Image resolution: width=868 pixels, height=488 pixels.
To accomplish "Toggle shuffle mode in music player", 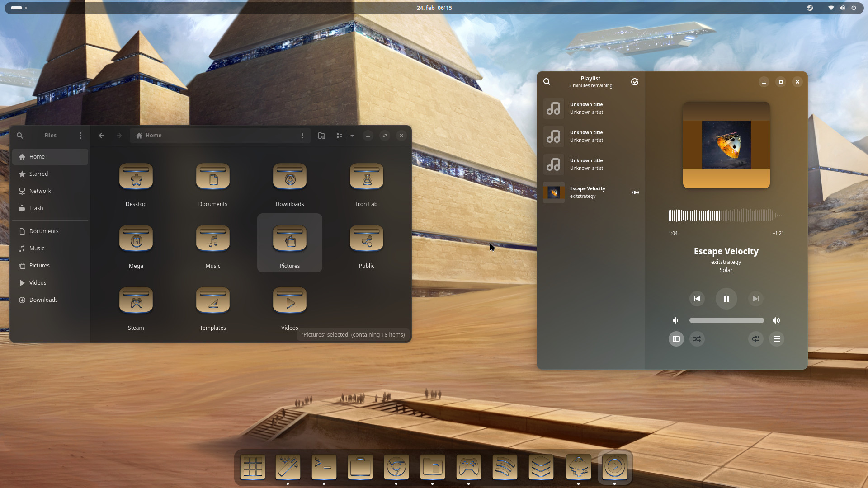I will tap(697, 339).
